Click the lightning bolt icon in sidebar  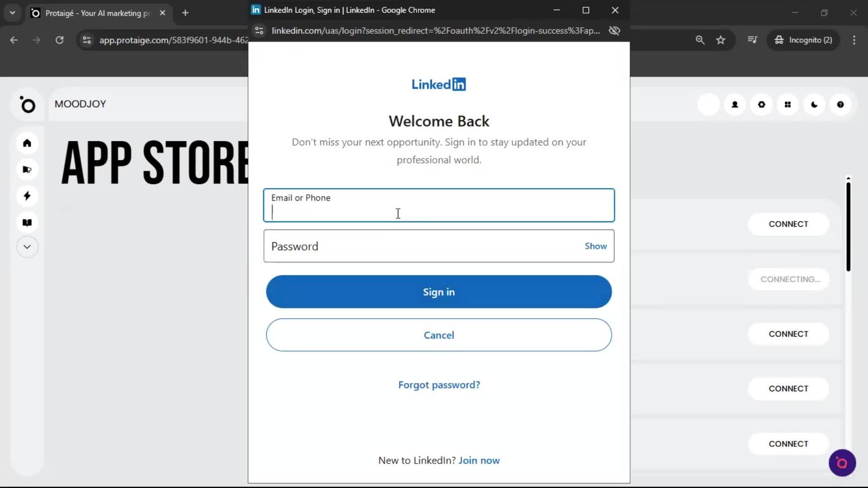tap(27, 196)
